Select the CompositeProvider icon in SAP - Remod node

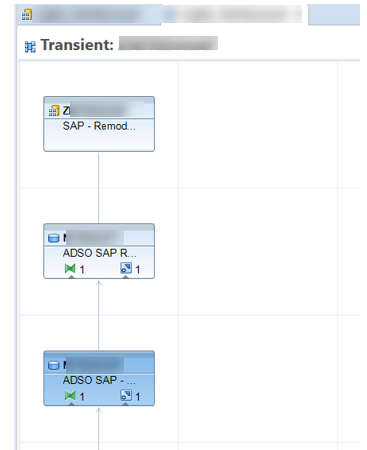pos(54,111)
